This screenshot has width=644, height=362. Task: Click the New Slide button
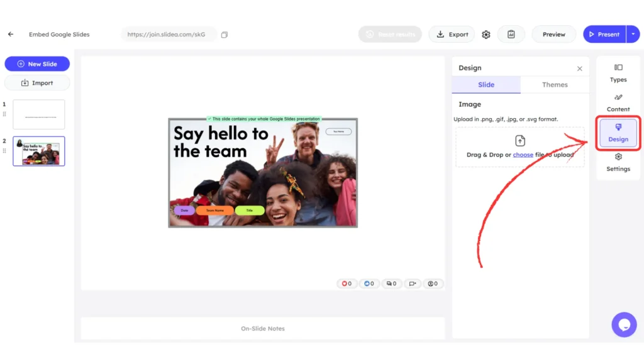click(x=37, y=63)
